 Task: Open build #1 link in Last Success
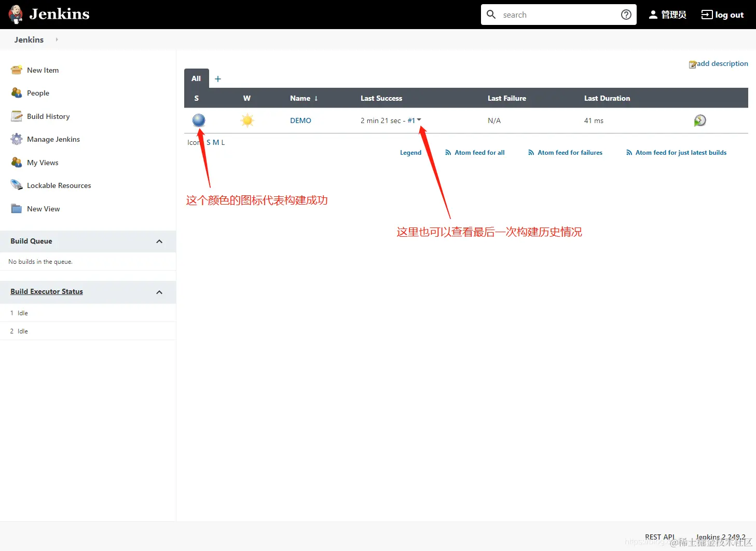tap(411, 120)
